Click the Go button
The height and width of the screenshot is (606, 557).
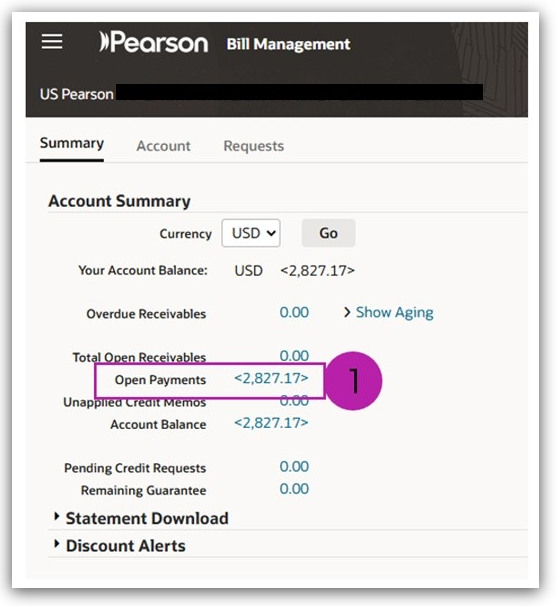point(328,233)
